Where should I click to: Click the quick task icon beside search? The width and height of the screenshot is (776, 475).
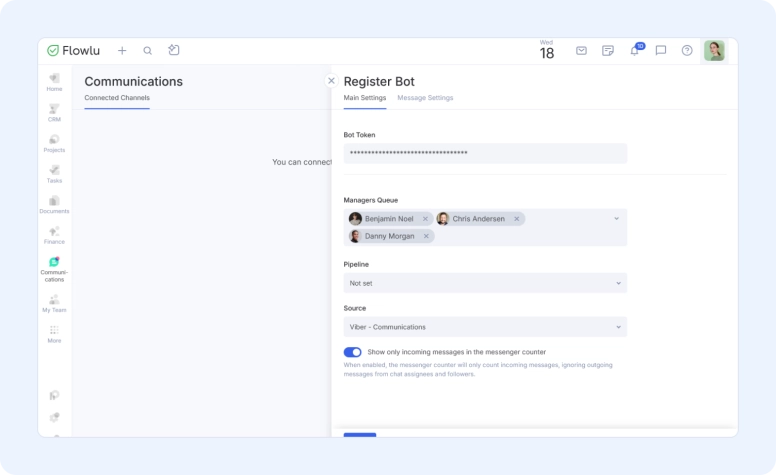174,50
